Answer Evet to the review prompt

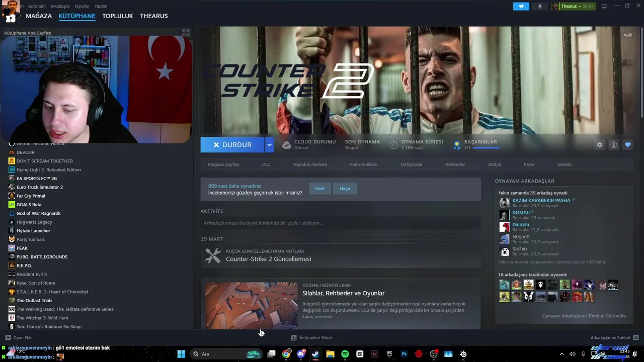coord(320,189)
